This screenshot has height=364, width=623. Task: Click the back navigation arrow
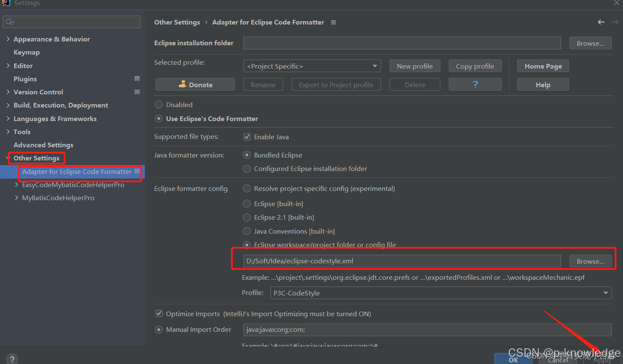601,22
